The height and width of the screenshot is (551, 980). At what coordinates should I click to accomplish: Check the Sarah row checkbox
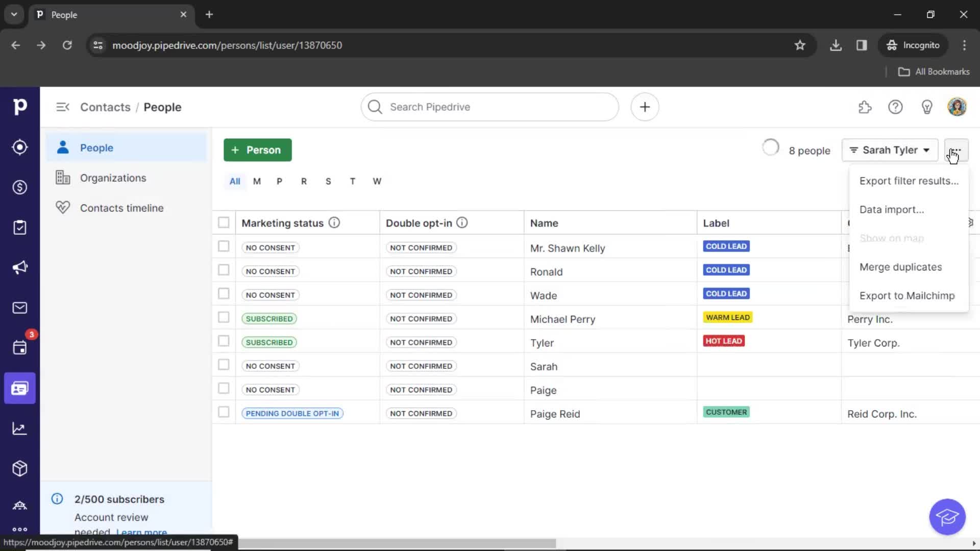224,365
